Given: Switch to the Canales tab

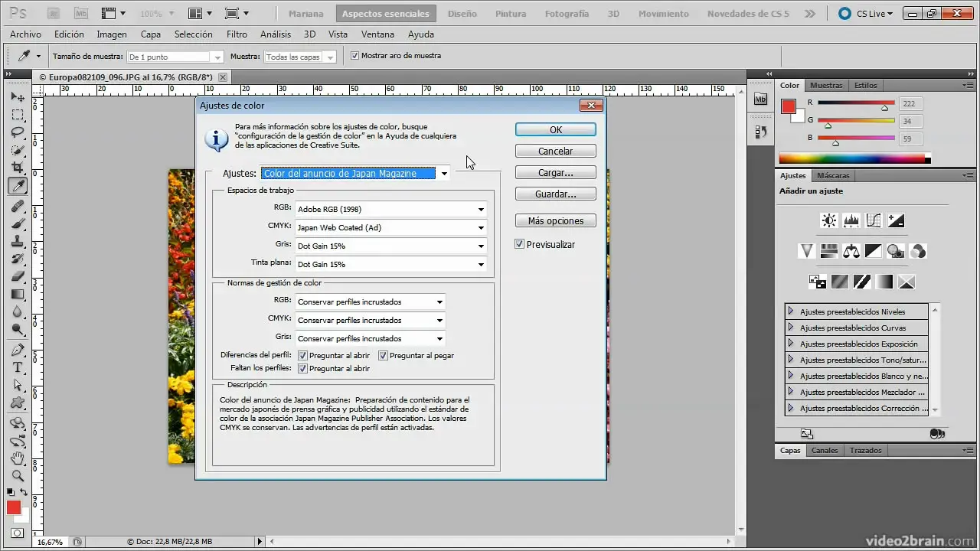Looking at the screenshot, I should pos(825,450).
